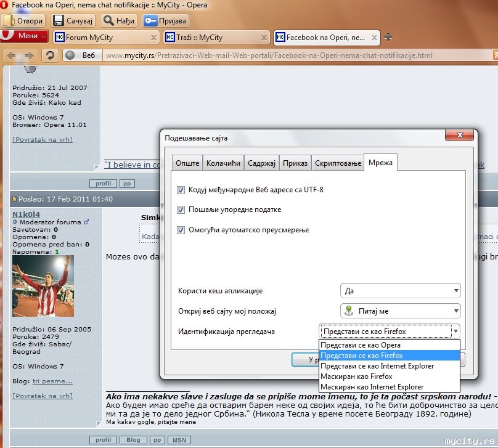Click the Facebook na Operi active tab
This screenshot has width=498, height=448.
[327, 38]
